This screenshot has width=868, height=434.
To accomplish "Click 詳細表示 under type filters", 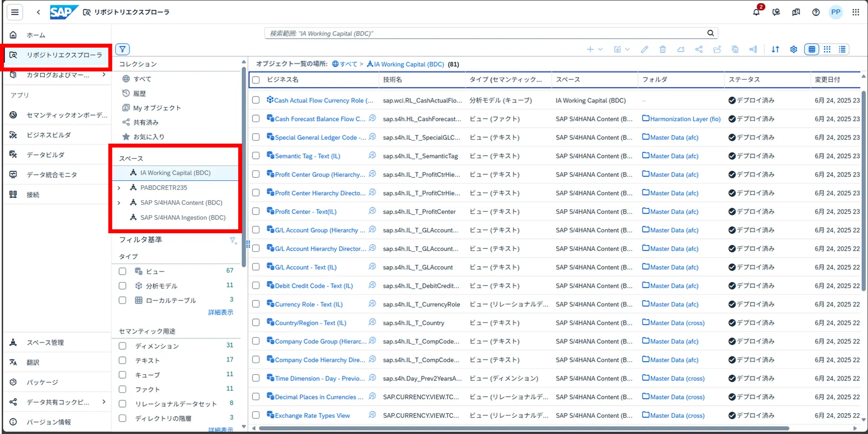I will pyautogui.click(x=220, y=312).
